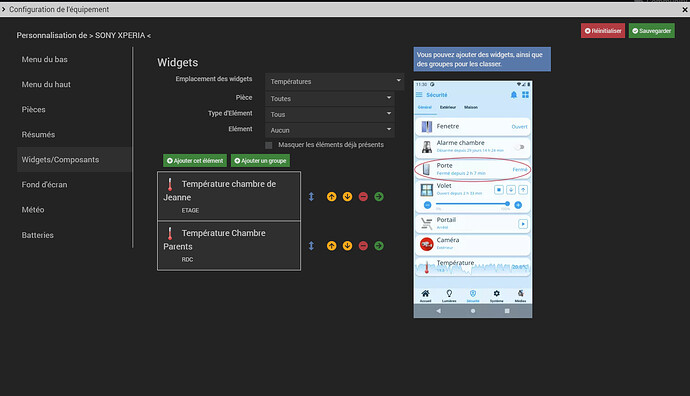Enable Masquer les éléments déjà présents
690x396 pixels.
(x=269, y=145)
